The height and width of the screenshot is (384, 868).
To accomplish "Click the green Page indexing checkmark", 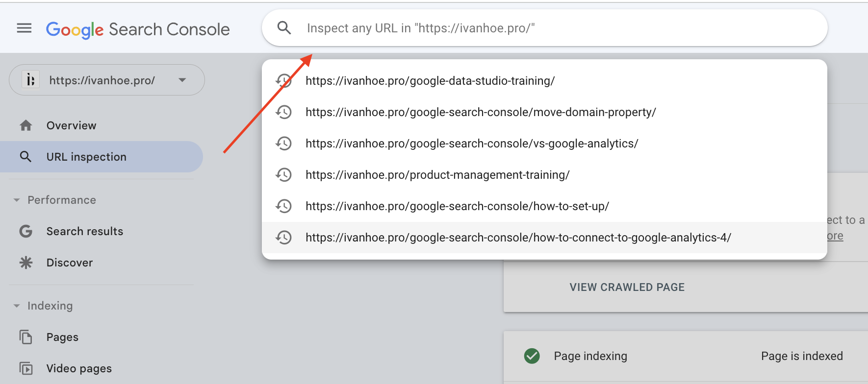I will (x=532, y=356).
